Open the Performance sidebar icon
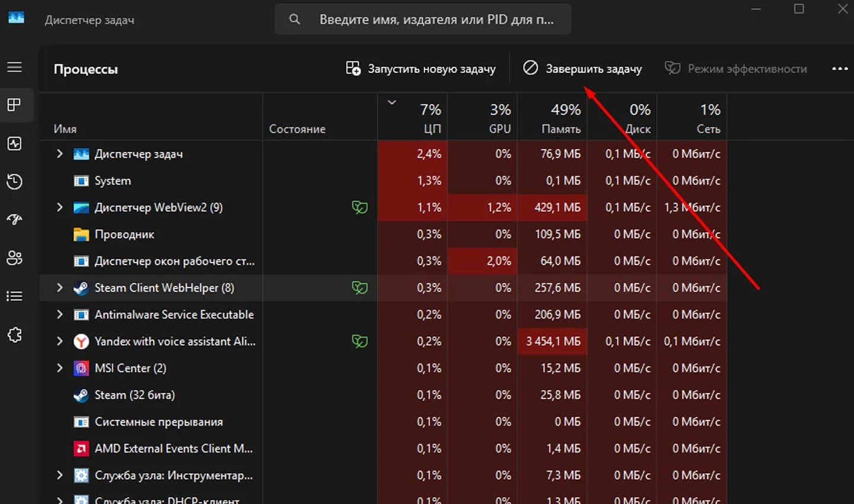Viewport: 854px width, 504px height. coord(14,143)
